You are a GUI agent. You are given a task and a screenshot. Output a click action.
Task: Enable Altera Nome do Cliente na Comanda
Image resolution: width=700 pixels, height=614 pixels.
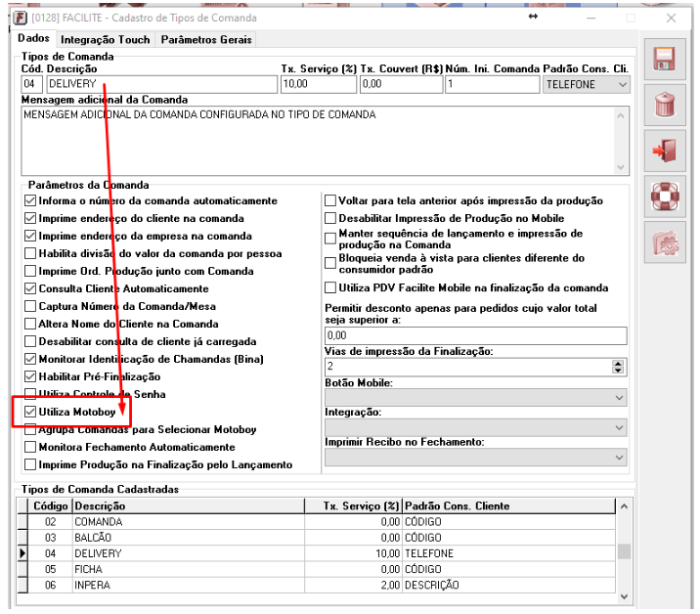30,324
